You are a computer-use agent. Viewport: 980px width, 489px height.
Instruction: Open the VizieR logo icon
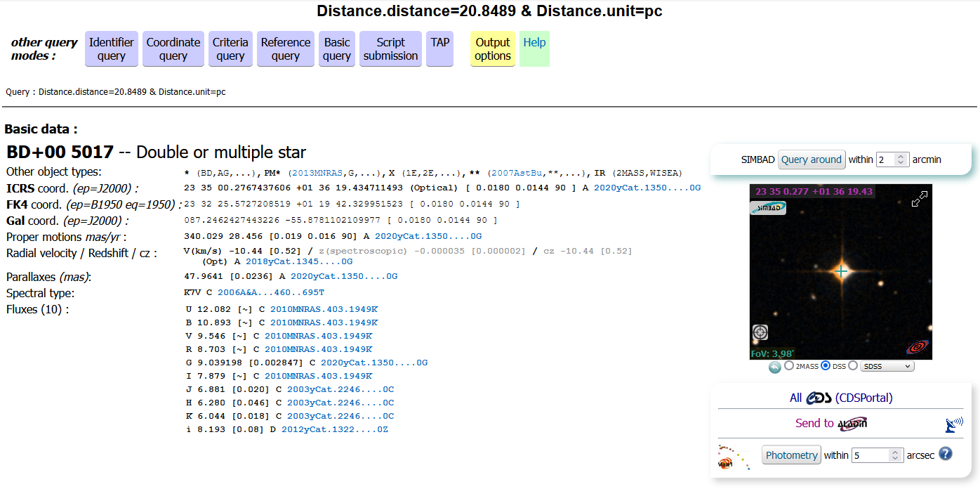pyautogui.click(x=733, y=457)
